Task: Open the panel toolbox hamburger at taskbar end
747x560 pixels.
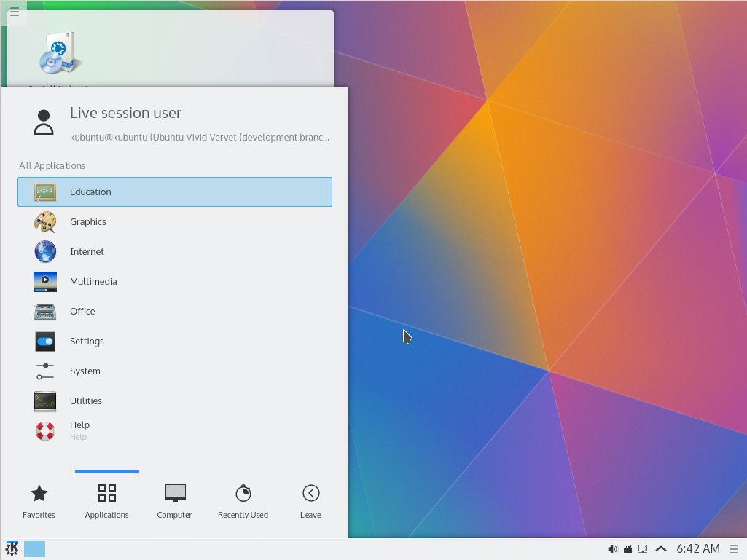Action: click(734, 549)
